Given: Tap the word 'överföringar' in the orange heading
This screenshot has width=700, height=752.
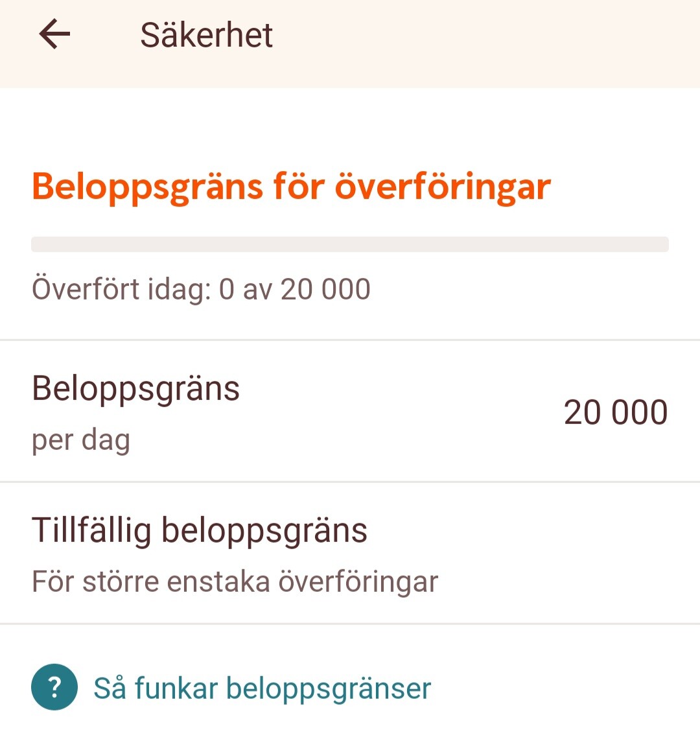Looking at the screenshot, I should coord(443,187).
